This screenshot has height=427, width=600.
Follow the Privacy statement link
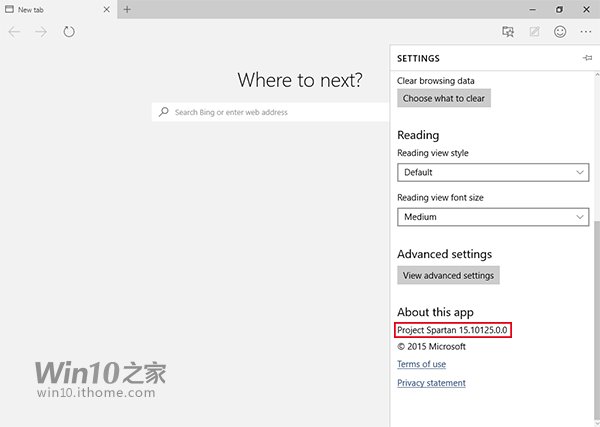tap(431, 383)
